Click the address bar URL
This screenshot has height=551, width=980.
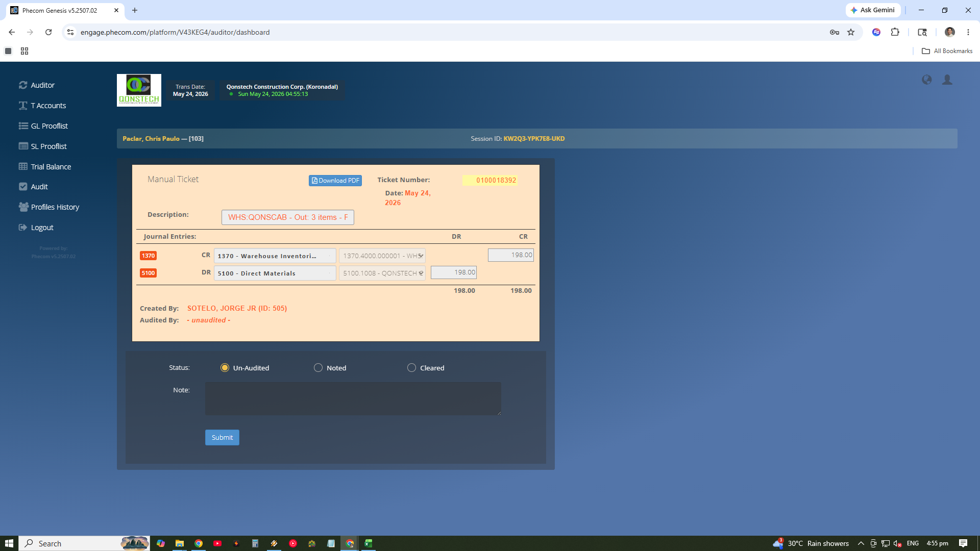175,32
